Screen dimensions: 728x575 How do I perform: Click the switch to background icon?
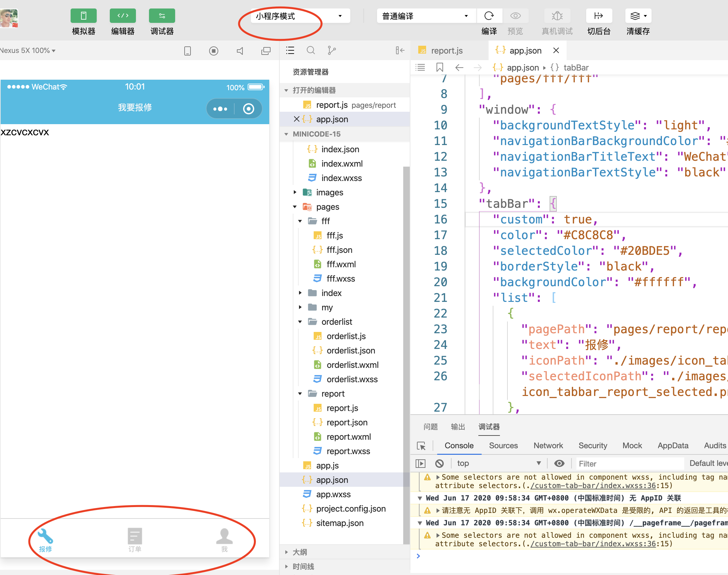598,16
